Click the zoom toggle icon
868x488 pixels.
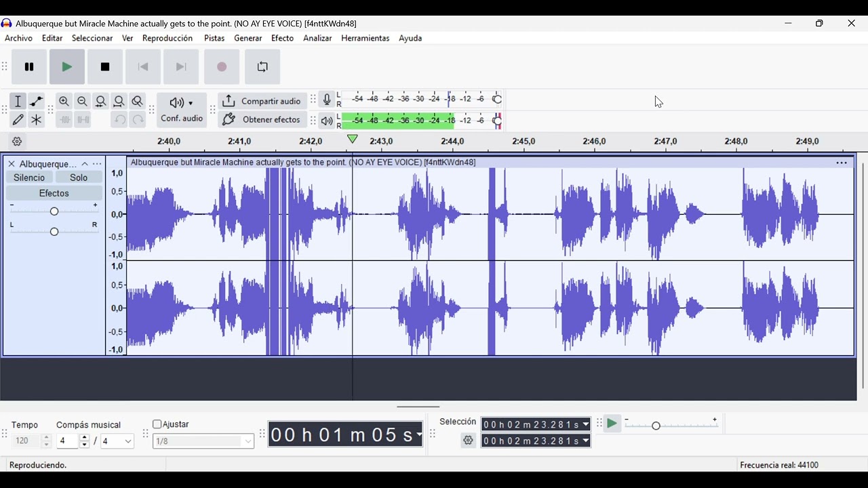point(138,102)
